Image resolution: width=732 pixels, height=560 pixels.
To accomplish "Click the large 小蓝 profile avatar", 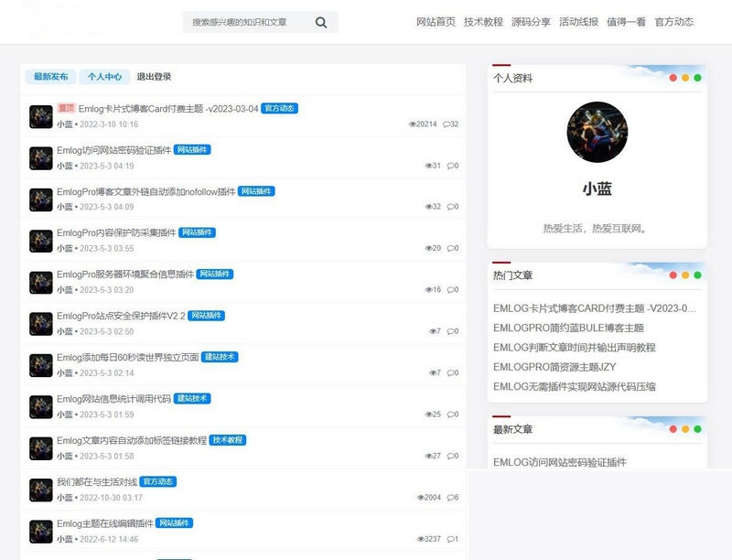I will [x=597, y=132].
